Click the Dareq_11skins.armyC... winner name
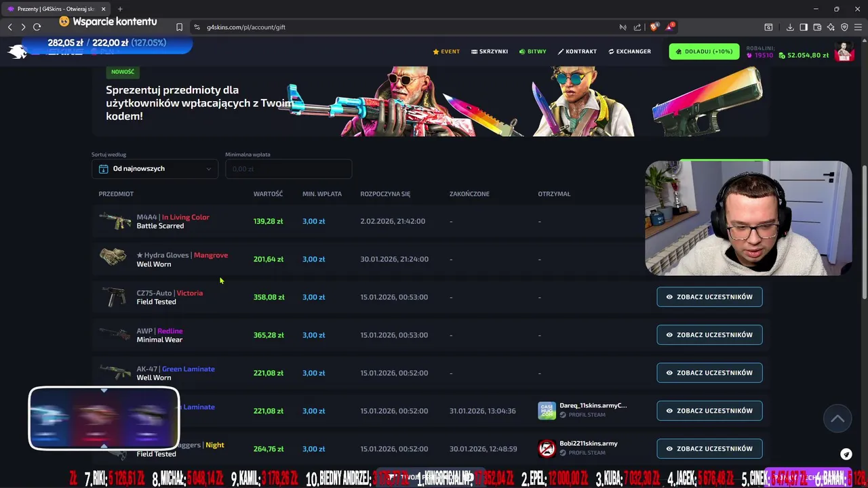The width and height of the screenshot is (868, 488). [593, 405]
